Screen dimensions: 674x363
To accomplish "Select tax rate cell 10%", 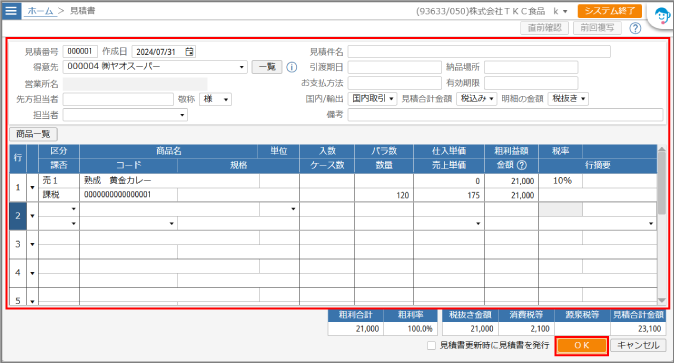I will 561,181.
